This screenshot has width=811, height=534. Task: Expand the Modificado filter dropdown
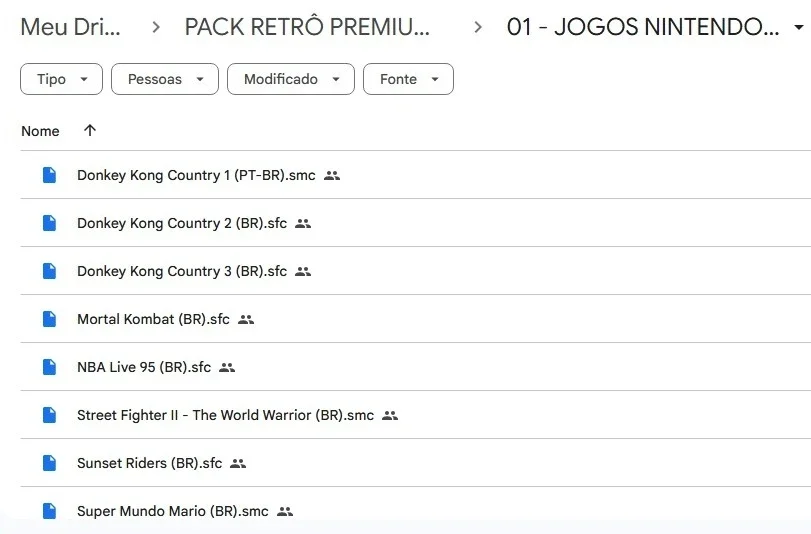(291, 79)
